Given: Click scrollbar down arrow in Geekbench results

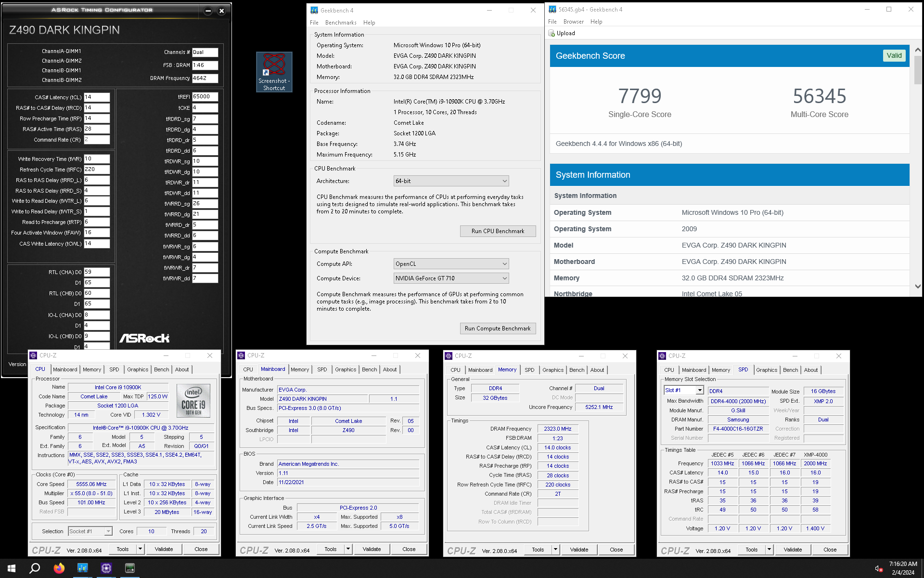Looking at the screenshot, I should (x=918, y=286).
